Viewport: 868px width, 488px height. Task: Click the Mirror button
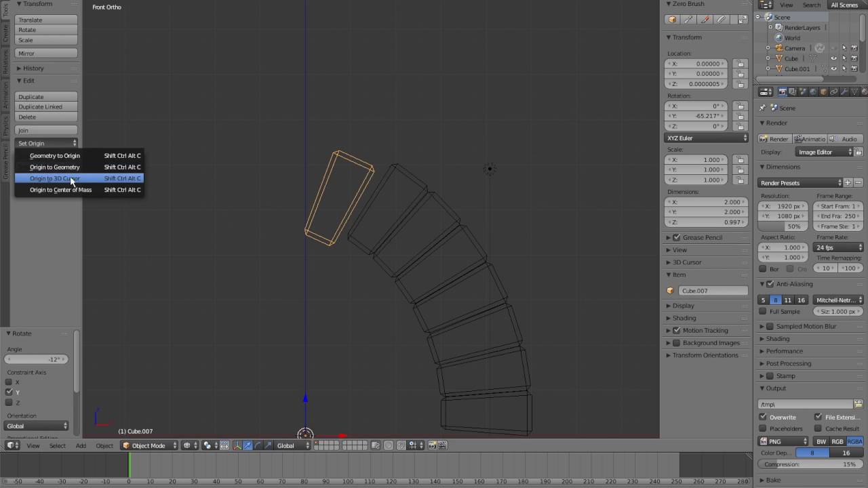click(46, 54)
